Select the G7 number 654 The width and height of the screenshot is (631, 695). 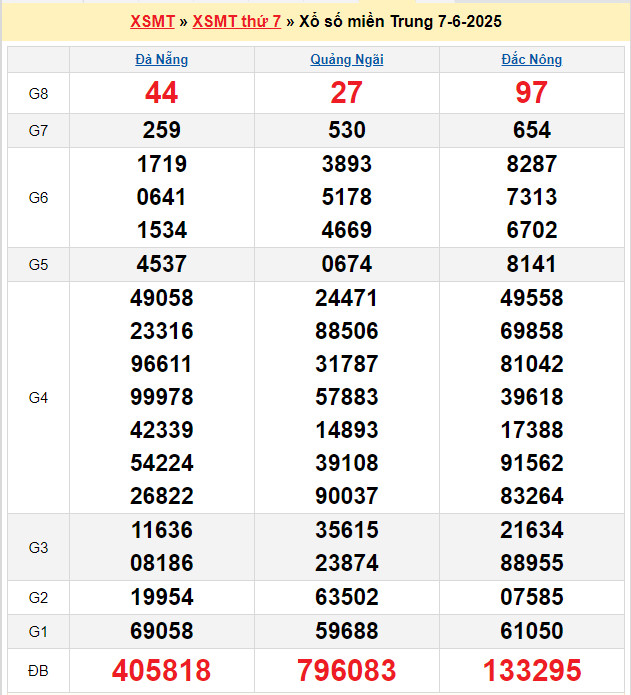[532, 130]
